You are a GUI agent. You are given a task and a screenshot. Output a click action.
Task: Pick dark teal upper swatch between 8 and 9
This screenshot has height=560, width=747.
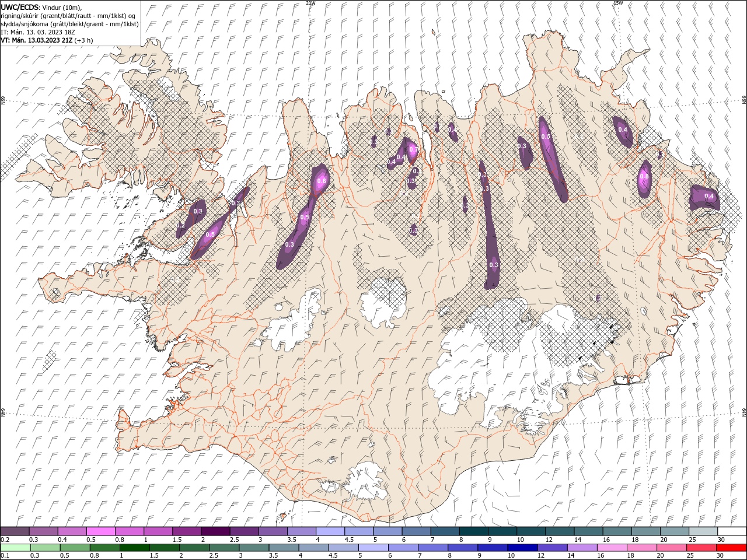474,531
